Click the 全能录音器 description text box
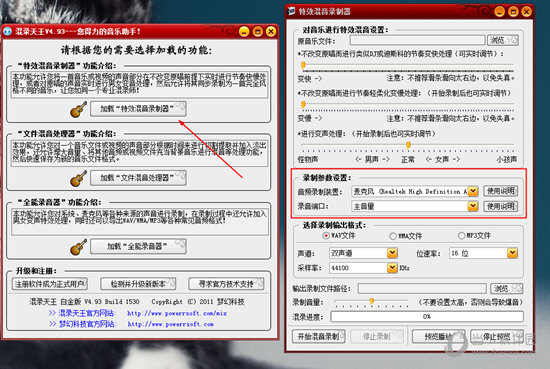 [140, 222]
